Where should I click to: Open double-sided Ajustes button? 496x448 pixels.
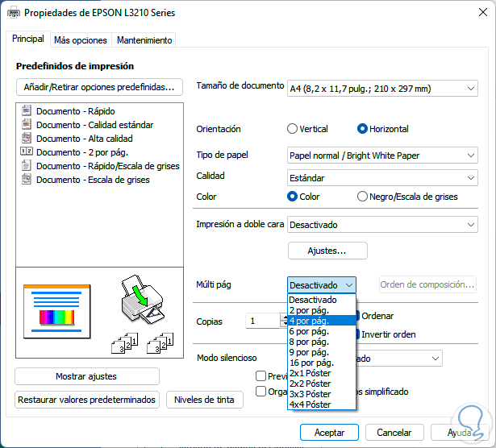[x=327, y=251]
